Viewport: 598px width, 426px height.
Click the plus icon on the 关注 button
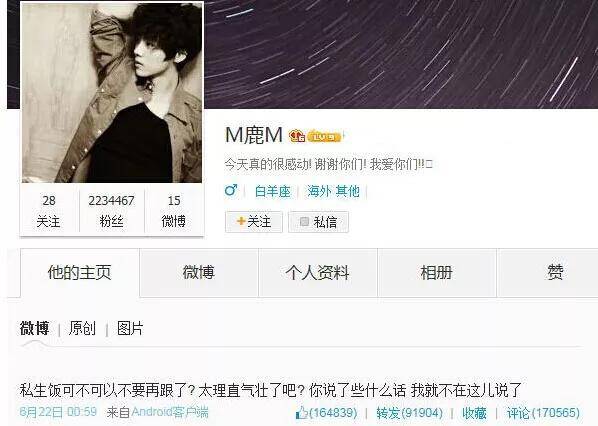click(241, 221)
